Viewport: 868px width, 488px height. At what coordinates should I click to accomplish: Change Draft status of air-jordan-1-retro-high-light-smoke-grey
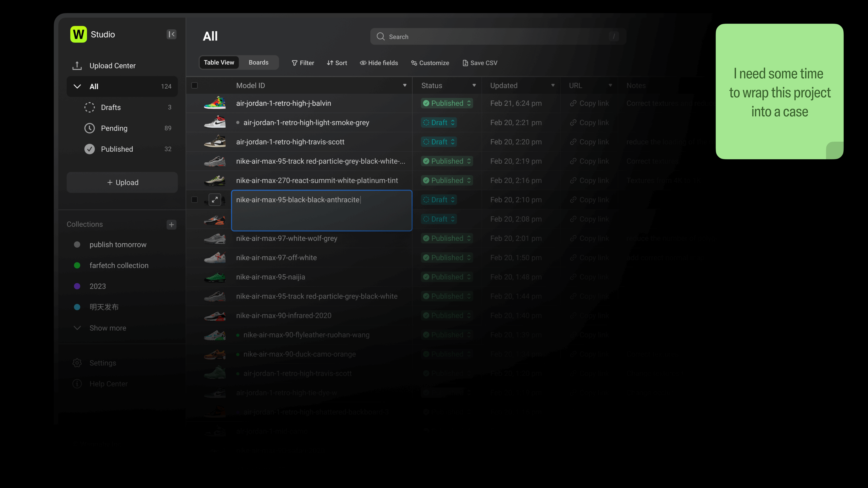tap(439, 123)
